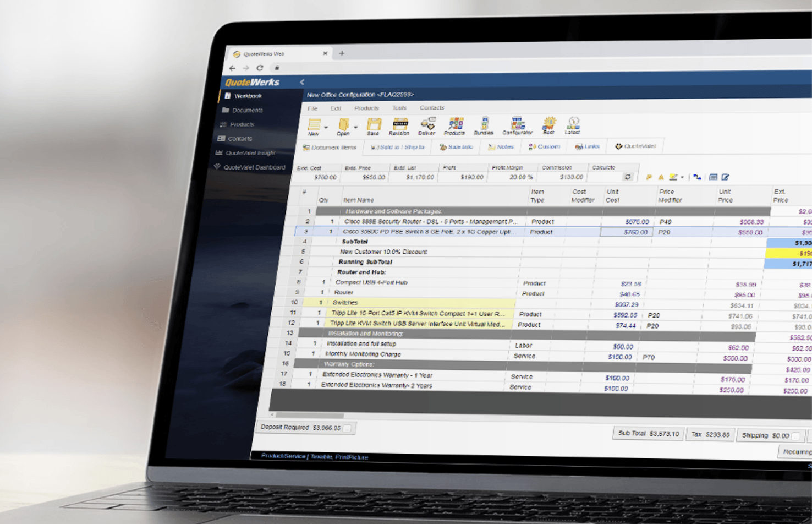Select the Monthly Monitoring Charge item
Screen dimensions: 812x524
pos(363,354)
